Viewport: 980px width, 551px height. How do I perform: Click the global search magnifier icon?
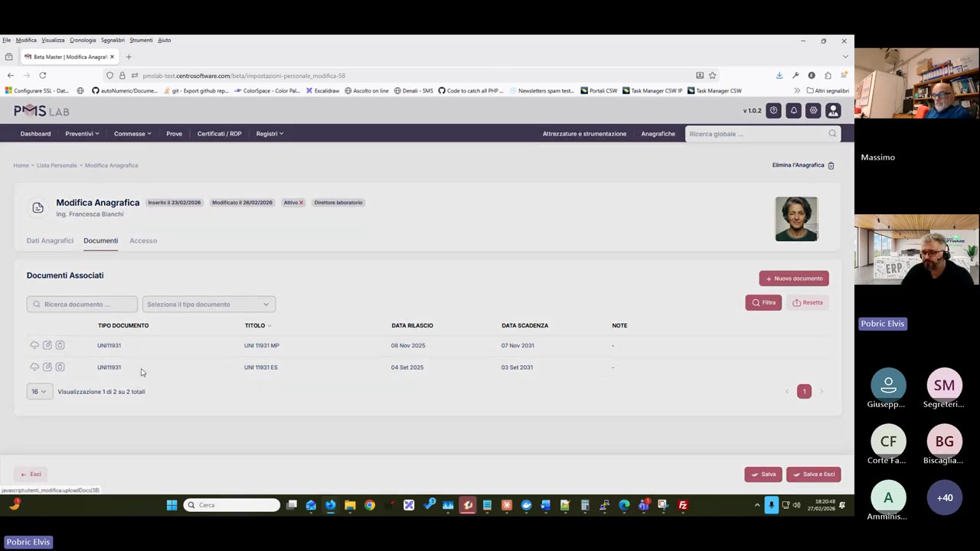point(832,134)
